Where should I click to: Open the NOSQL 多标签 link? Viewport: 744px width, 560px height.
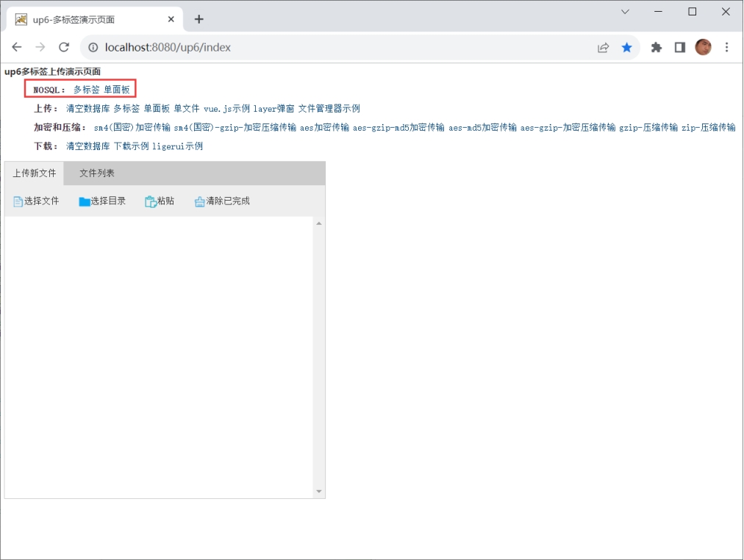coord(86,90)
